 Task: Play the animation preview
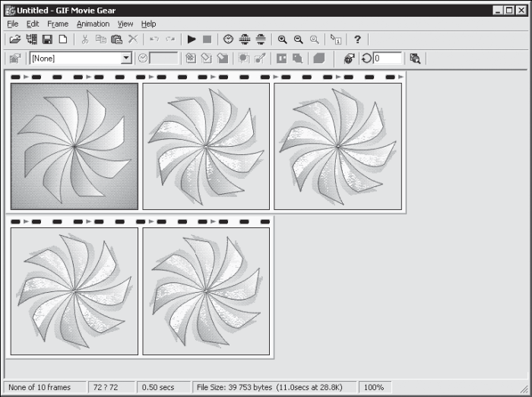192,40
